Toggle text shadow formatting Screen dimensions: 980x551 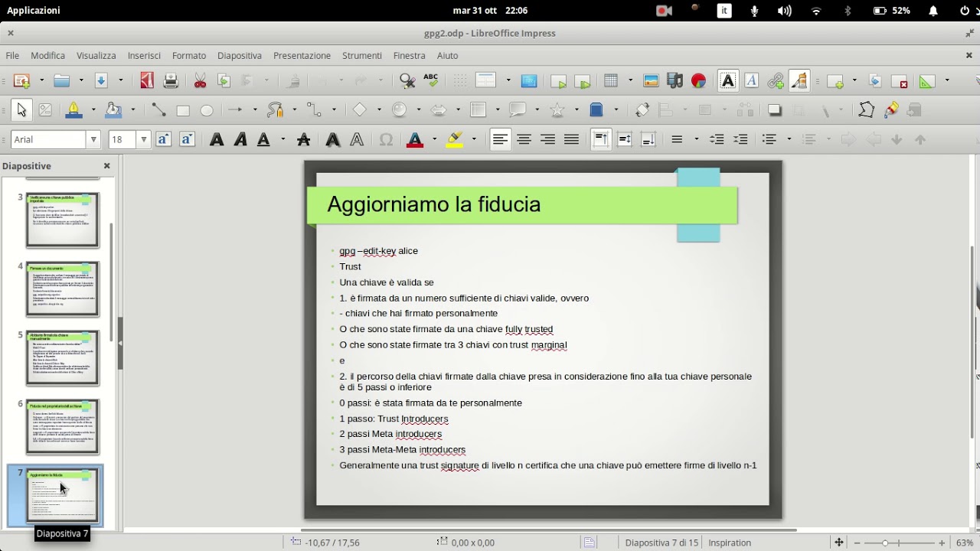(332, 139)
